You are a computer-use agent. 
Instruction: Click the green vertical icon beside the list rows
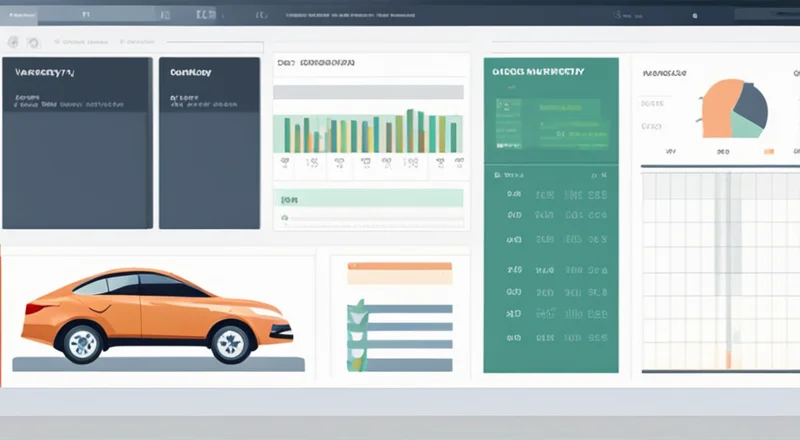pyautogui.click(x=355, y=328)
